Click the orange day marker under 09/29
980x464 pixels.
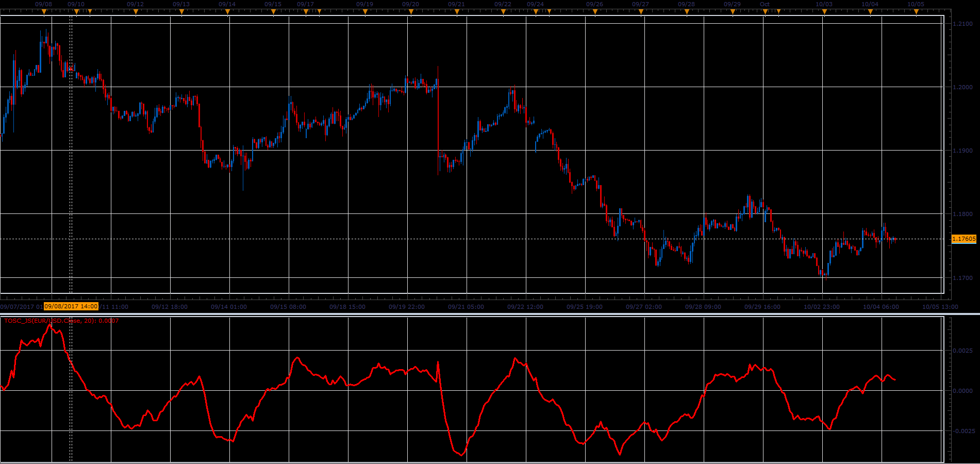733,11
